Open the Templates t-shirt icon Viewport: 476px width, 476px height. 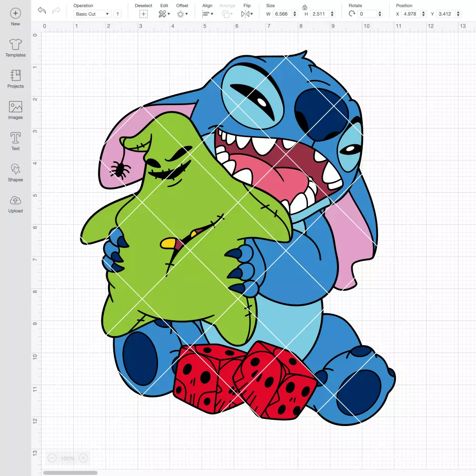point(16,44)
